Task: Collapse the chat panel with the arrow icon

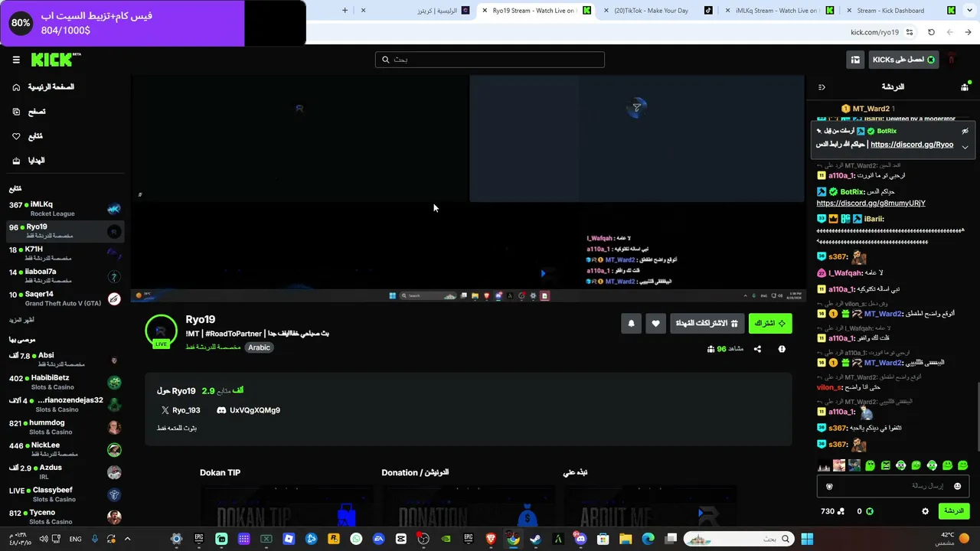Action: (822, 87)
